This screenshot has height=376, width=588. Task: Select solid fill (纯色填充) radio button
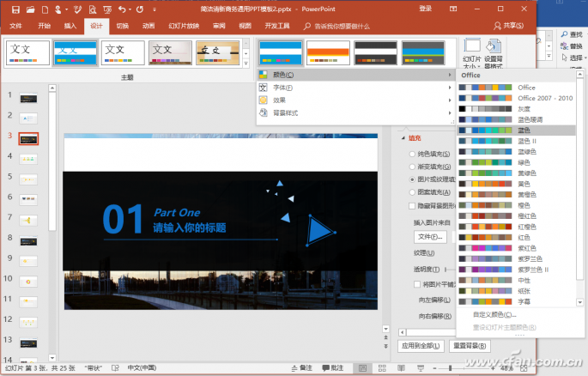pyautogui.click(x=412, y=154)
